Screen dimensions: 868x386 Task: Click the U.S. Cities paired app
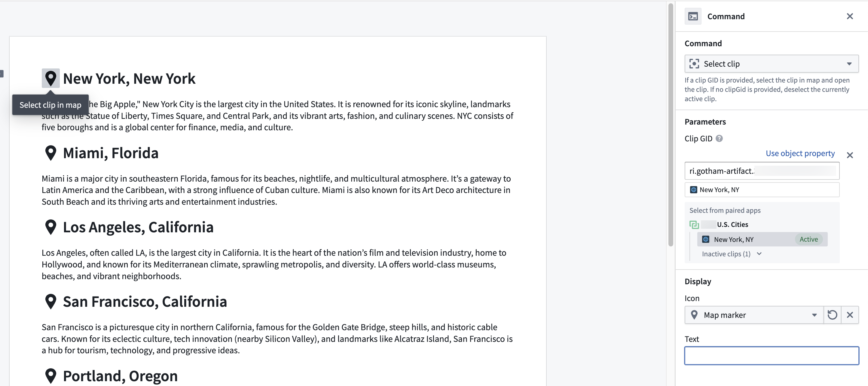[732, 225]
